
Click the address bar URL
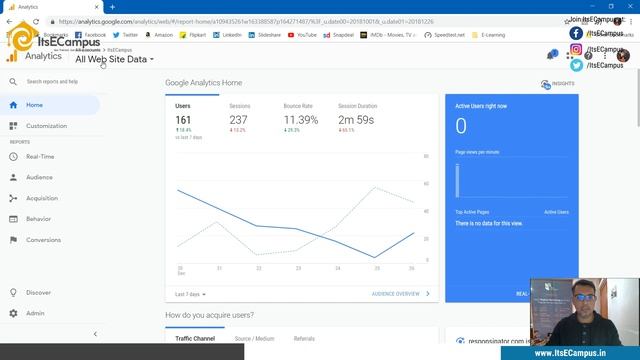pyautogui.click(x=246, y=22)
